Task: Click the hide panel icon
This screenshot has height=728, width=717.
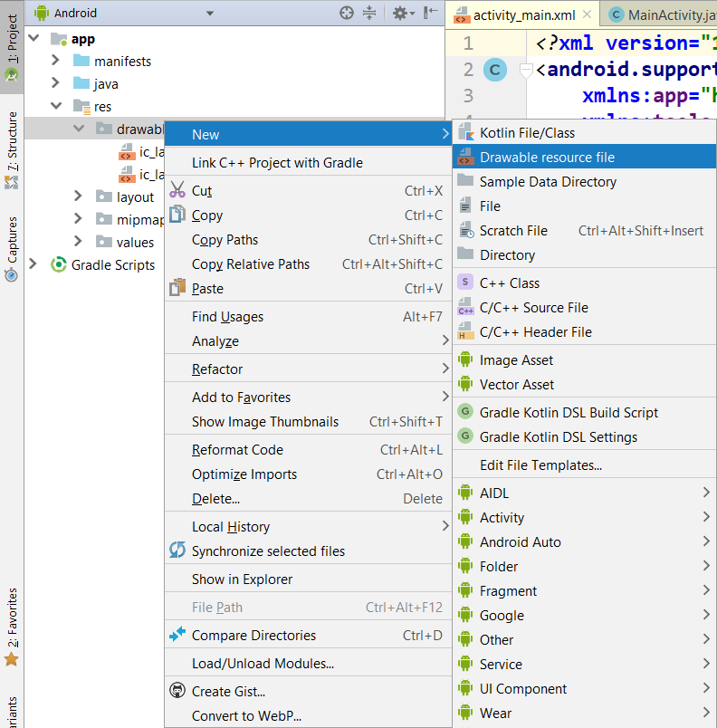Action: tap(430, 13)
